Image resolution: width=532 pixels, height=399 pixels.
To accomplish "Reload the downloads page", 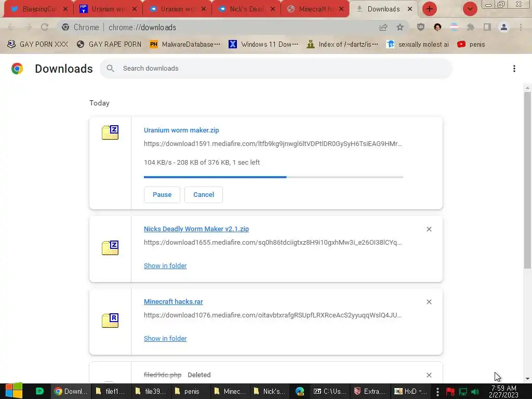I will coord(45,27).
